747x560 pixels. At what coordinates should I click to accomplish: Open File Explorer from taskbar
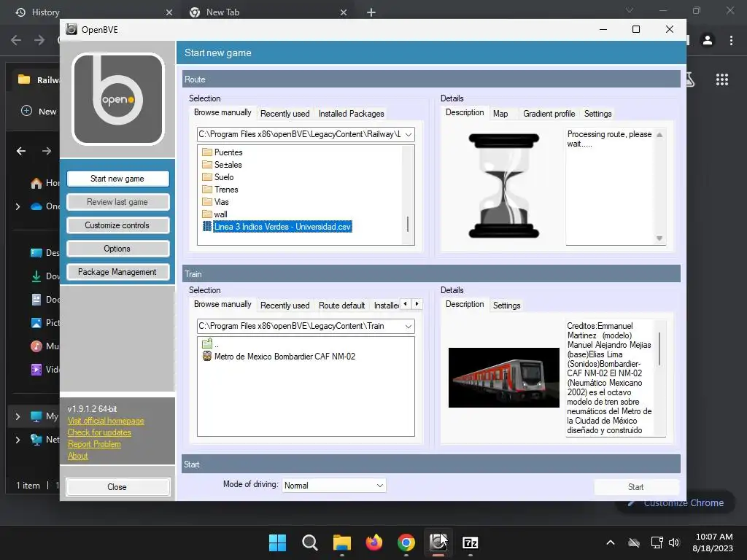tap(341, 542)
